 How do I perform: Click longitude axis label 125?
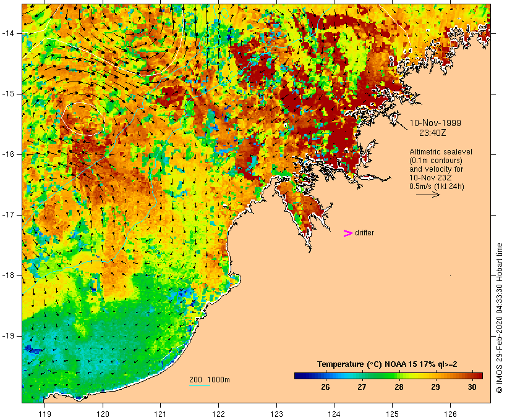coord(393,414)
